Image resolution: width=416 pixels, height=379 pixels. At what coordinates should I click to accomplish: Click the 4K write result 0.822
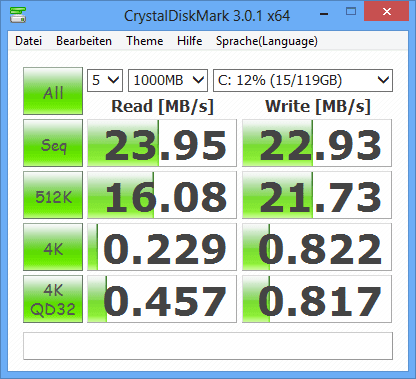(x=317, y=247)
